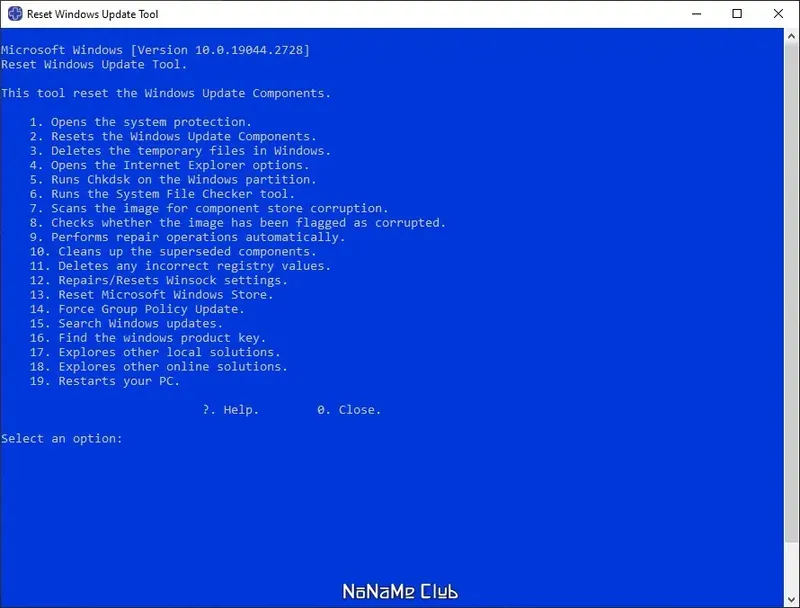Click option 15 'Search Windows updates.'

(x=126, y=323)
